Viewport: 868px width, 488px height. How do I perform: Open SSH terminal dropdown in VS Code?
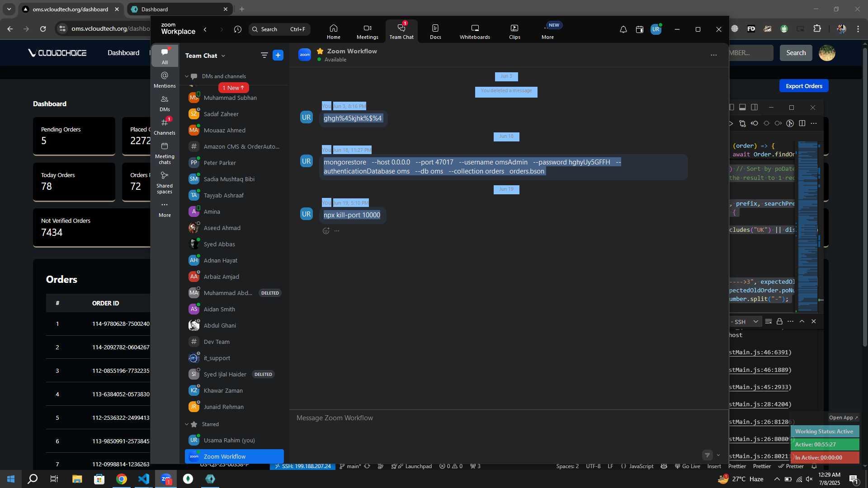(x=755, y=322)
